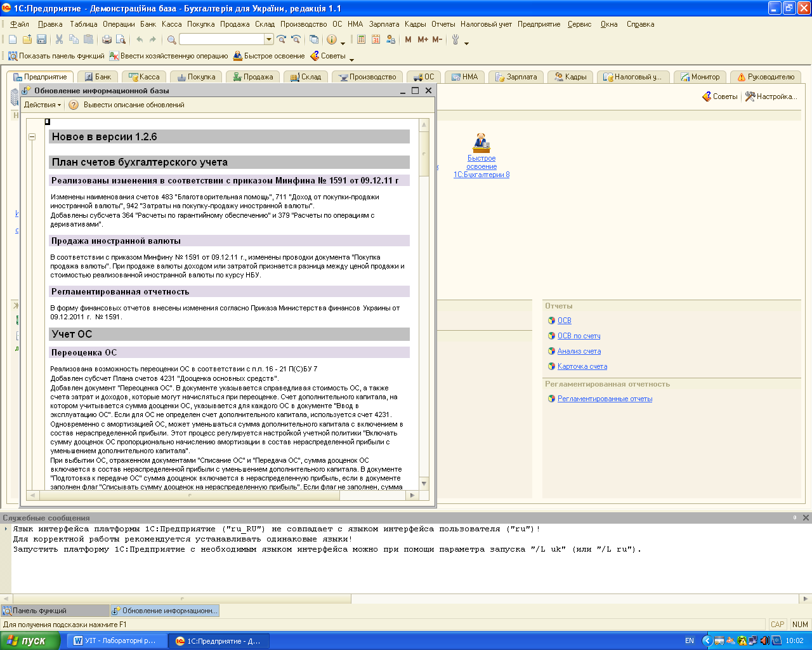Open the Анализ счета link
812x650 pixels.
579,351
